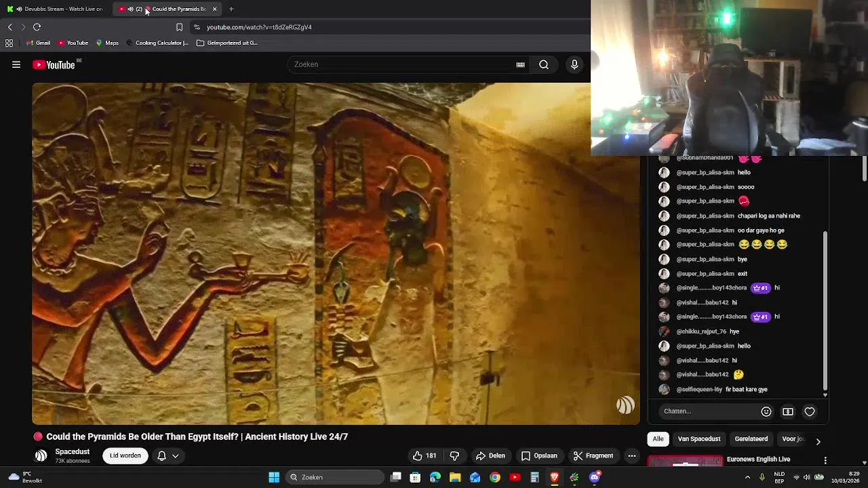Screen dimensions: 868x488
Task: Select the Van Spacedust chip
Action: tap(699, 439)
